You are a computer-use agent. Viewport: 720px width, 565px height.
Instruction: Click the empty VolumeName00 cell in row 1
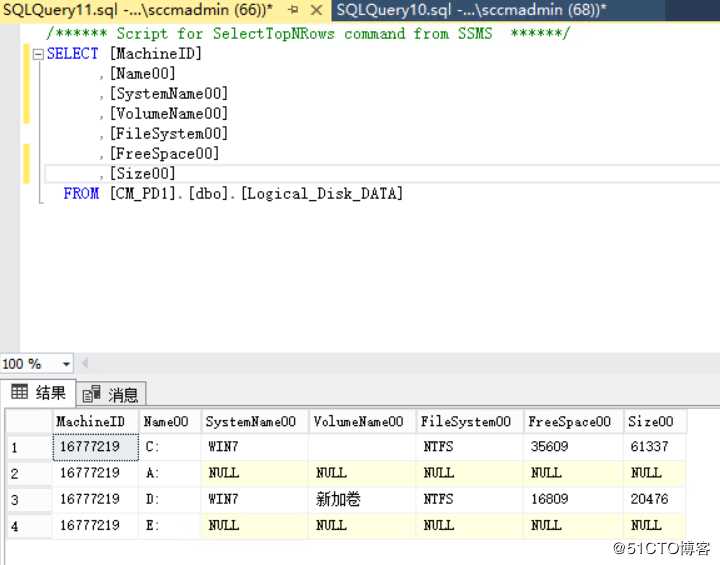tap(363, 447)
